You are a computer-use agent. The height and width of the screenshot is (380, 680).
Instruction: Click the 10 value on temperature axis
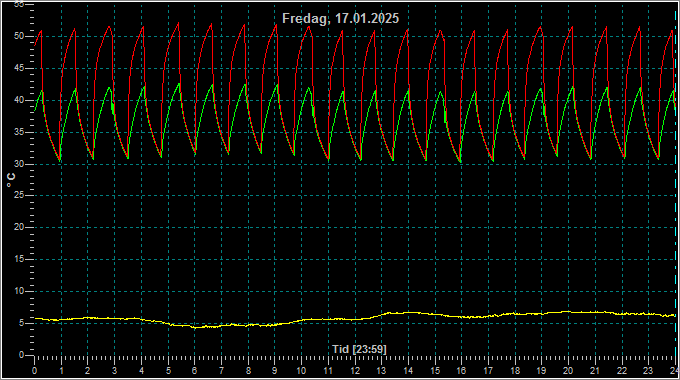tap(19, 291)
